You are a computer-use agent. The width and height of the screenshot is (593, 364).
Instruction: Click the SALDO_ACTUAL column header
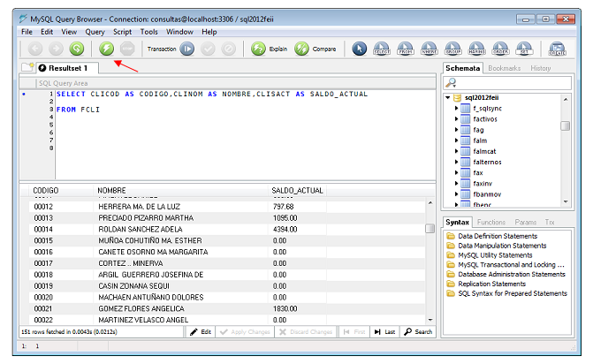pyautogui.click(x=297, y=191)
